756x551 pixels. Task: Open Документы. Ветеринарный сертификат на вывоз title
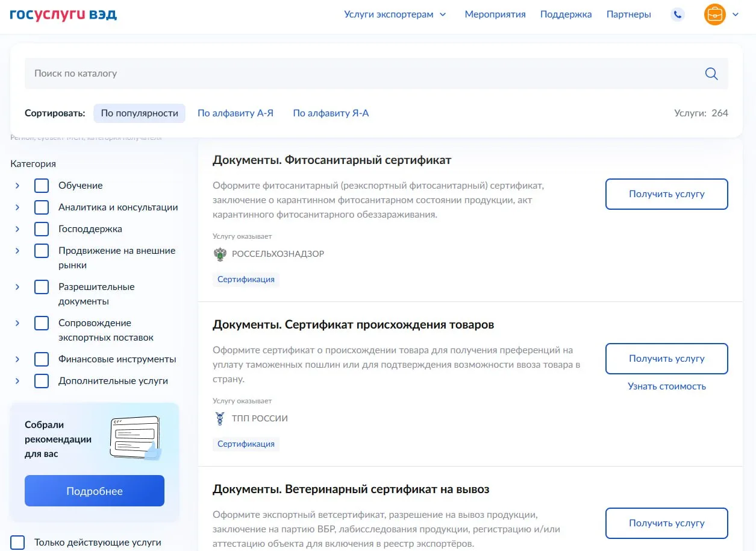coord(351,490)
